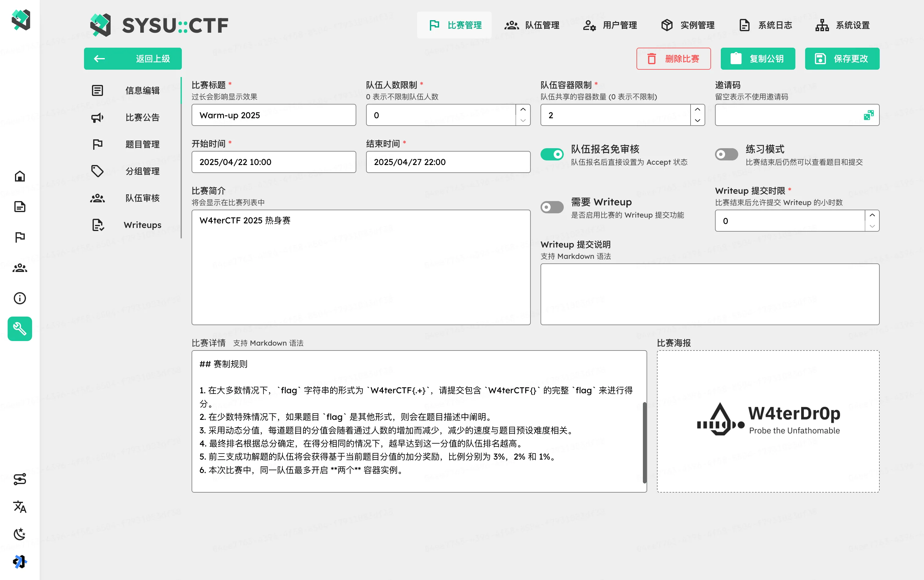Open the info icon in the left sidebar

(20, 298)
